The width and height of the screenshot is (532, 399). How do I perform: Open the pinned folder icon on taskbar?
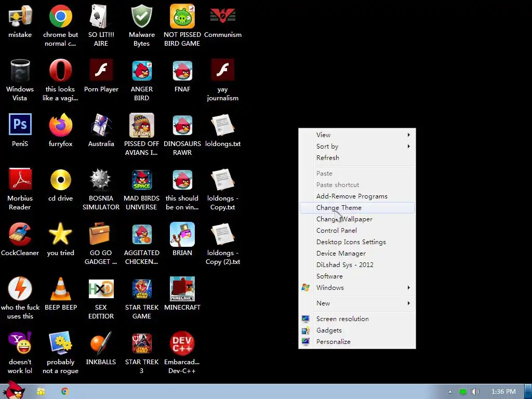click(x=41, y=392)
